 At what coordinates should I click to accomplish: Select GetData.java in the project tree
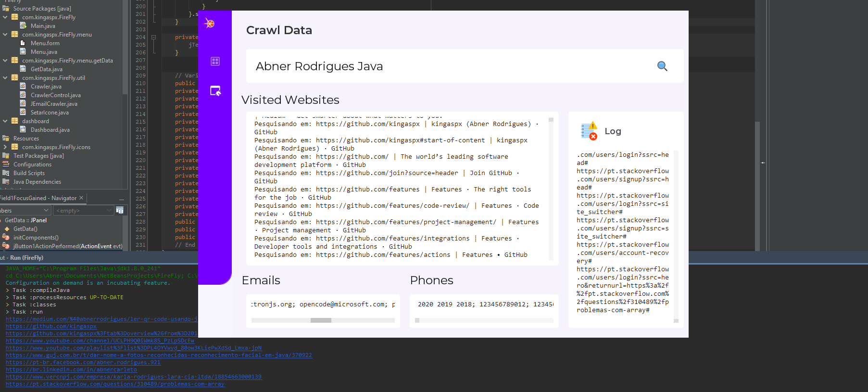coord(47,69)
